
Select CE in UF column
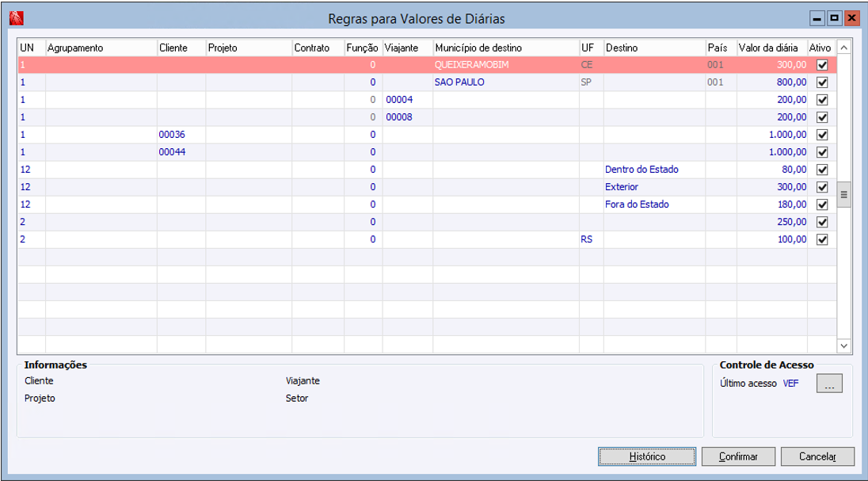(592, 65)
